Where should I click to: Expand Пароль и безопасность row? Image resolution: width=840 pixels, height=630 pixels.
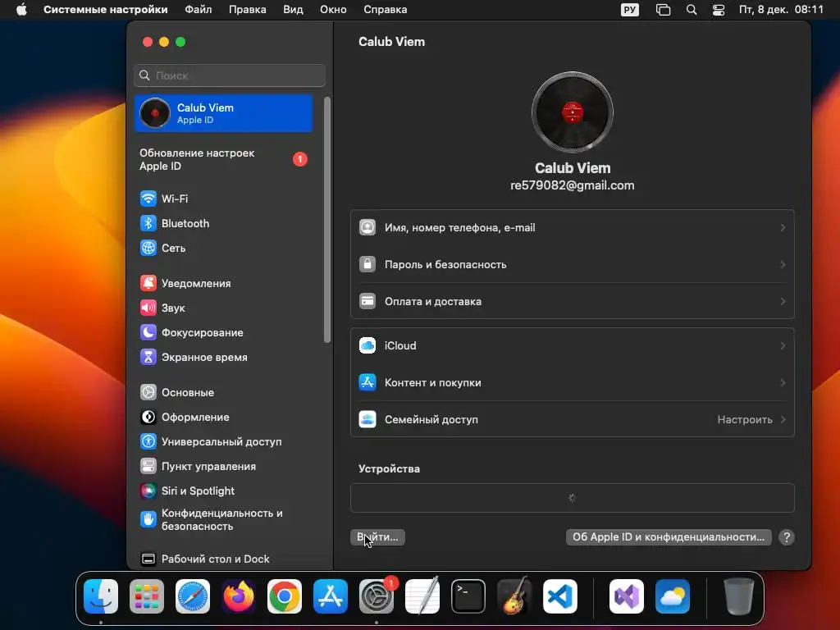tap(572, 265)
